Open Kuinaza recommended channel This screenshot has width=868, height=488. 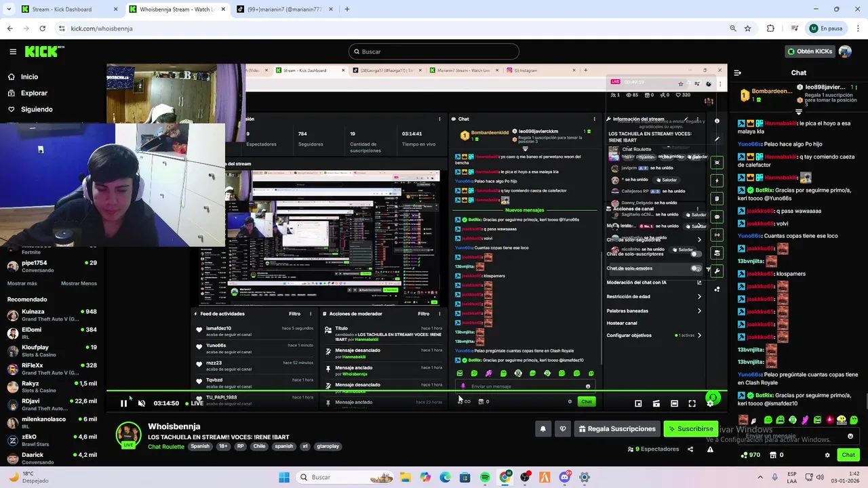pyautogui.click(x=52, y=315)
